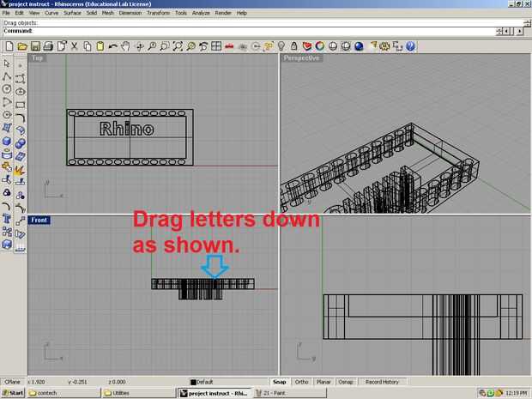This screenshot has height=399, width=532.
Task: Select the Text object T tool
Action: point(7,219)
